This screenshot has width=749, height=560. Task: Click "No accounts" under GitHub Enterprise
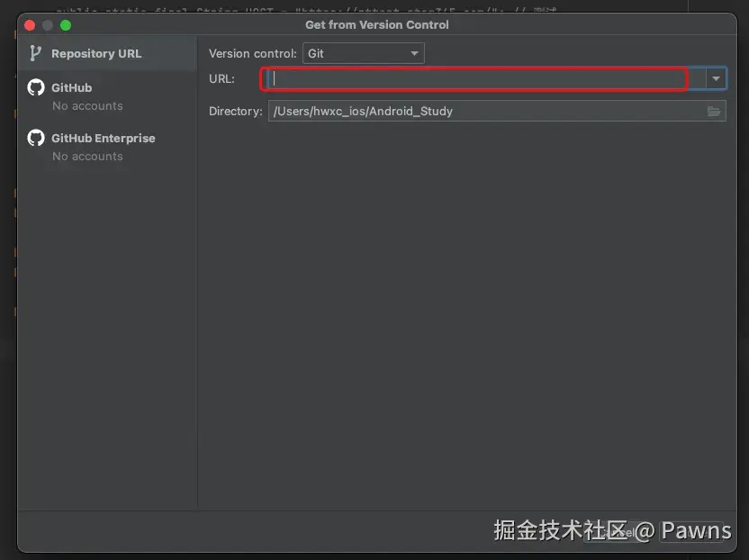pyautogui.click(x=87, y=157)
